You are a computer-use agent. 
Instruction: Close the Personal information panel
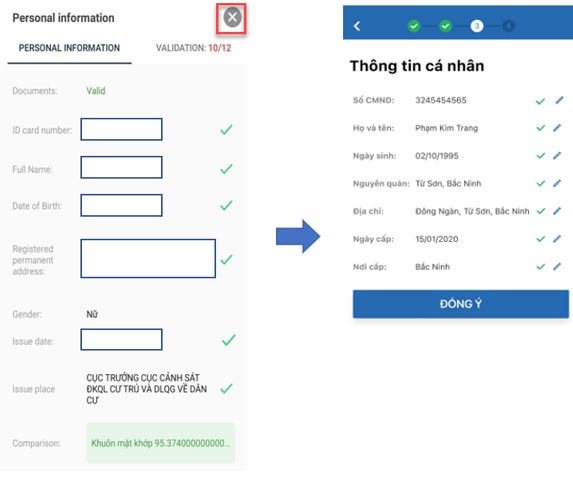tap(232, 17)
